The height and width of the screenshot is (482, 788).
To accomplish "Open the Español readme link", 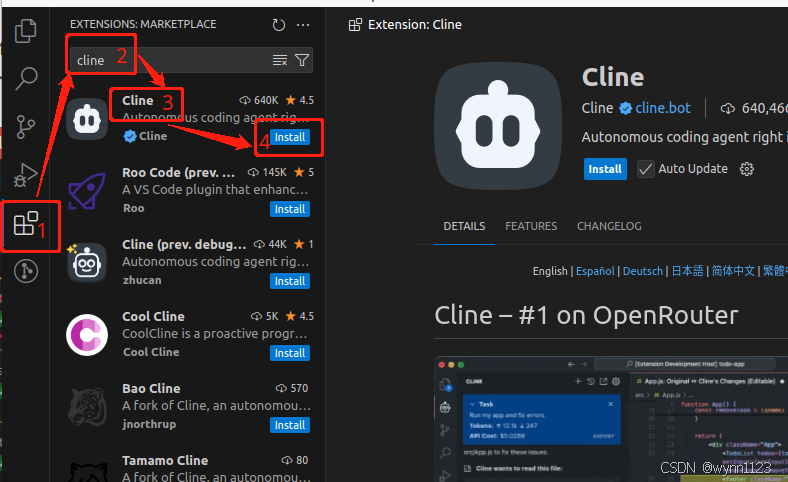I will pyautogui.click(x=595, y=271).
